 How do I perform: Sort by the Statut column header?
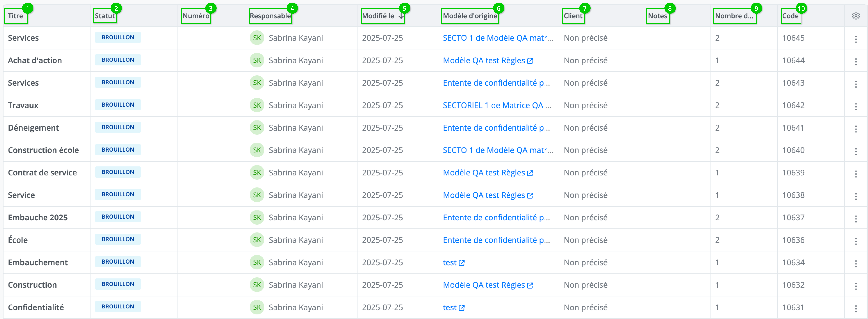click(104, 16)
